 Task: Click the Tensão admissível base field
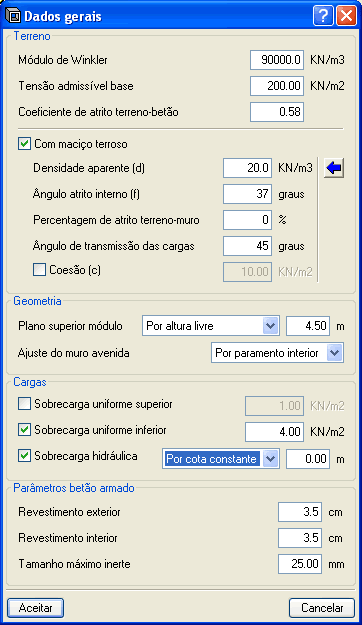[277, 86]
